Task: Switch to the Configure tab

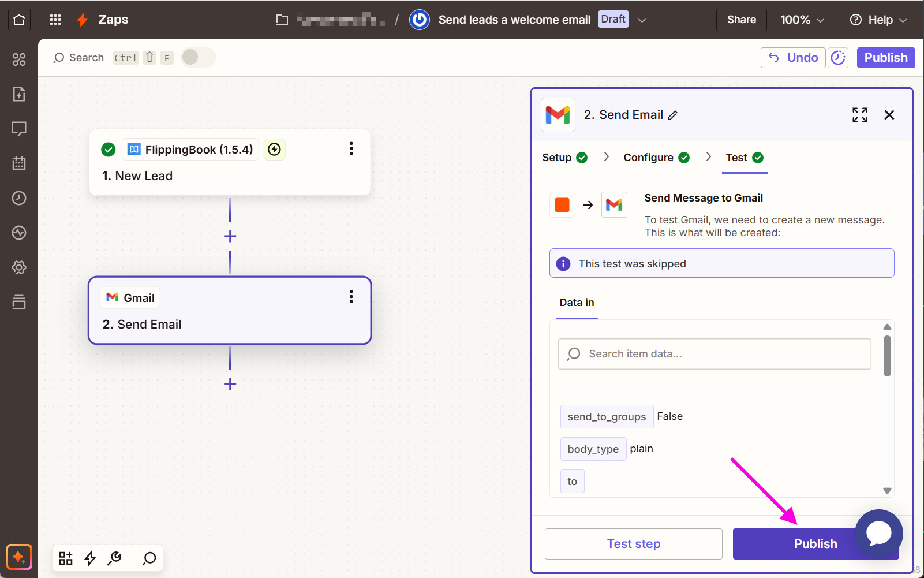Action: point(656,158)
